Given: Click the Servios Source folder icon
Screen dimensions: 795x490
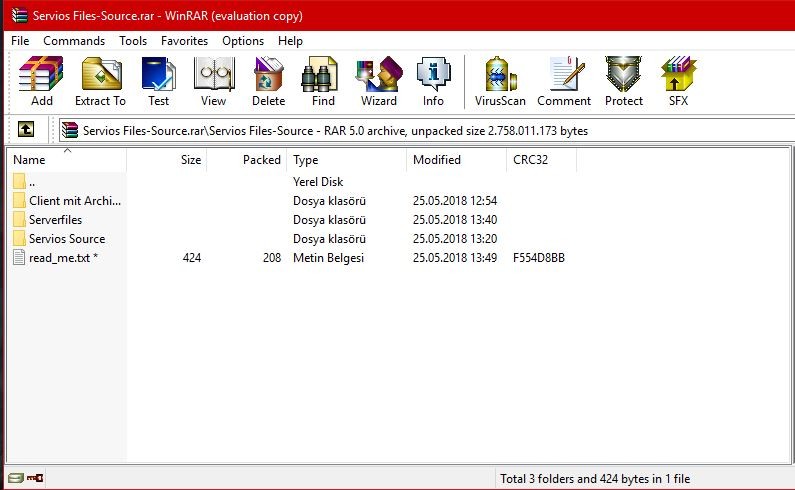Looking at the screenshot, I should [x=19, y=238].
